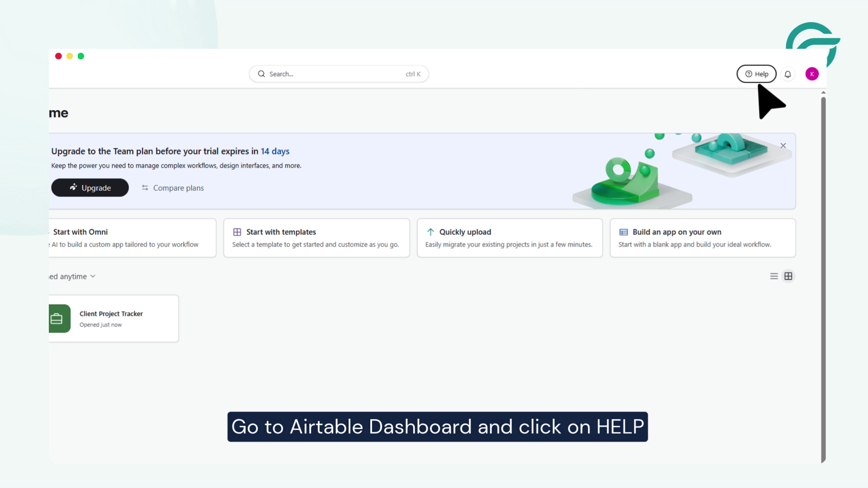This screenshot has width=868, height=488.
Task: Click the yellow window minimize dot
Action: pos(70,56)
